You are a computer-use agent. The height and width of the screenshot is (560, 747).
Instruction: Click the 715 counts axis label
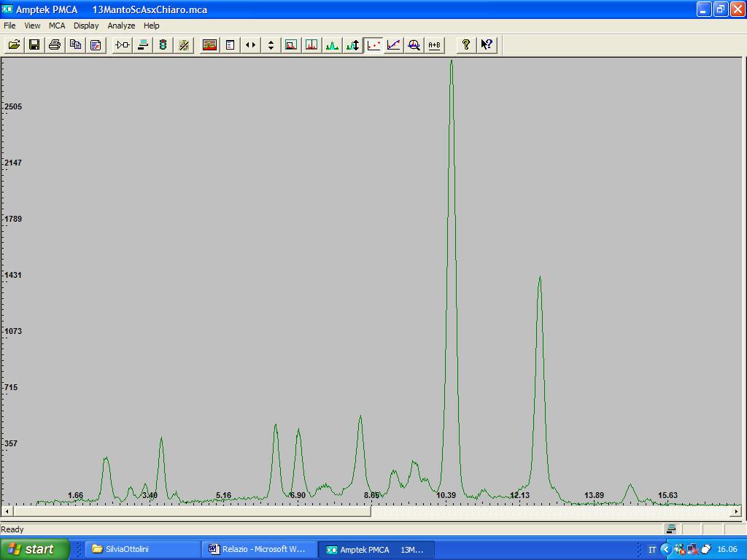click(12, 388)
